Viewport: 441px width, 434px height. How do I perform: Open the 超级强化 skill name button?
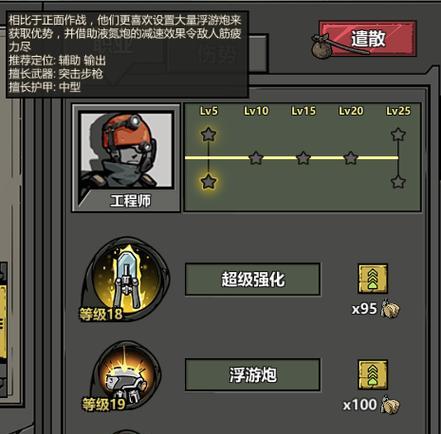(253, 279)
